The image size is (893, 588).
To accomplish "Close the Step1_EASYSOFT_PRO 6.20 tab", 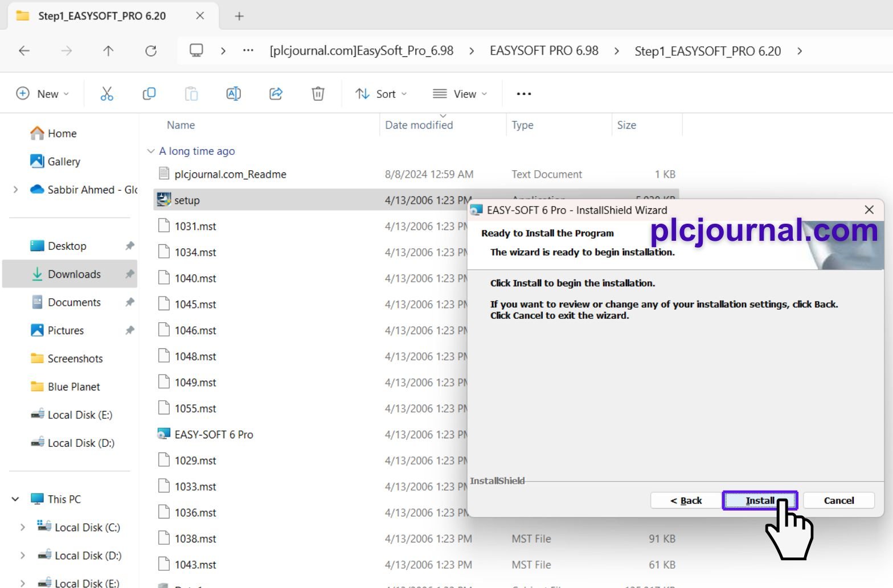I will coord(200,16).
